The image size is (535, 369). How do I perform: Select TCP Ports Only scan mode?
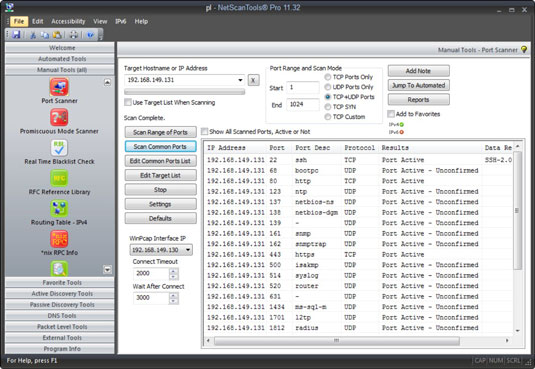(328, 77)
